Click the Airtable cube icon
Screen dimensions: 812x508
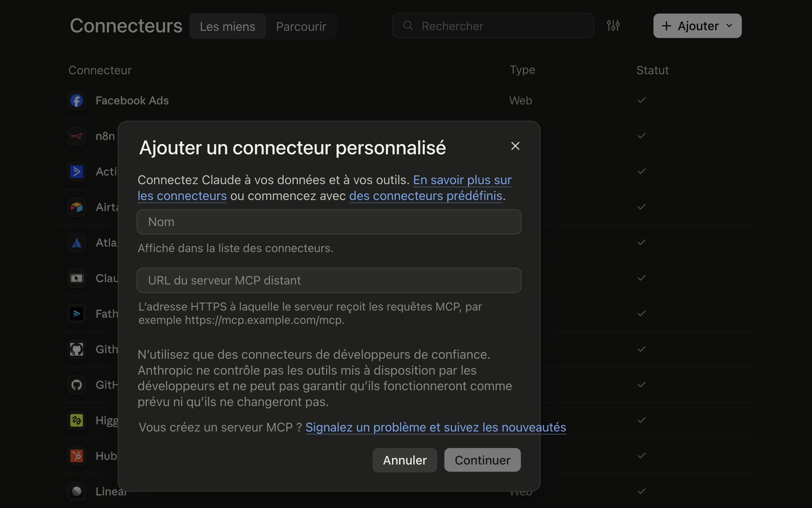tap(76, 207)
